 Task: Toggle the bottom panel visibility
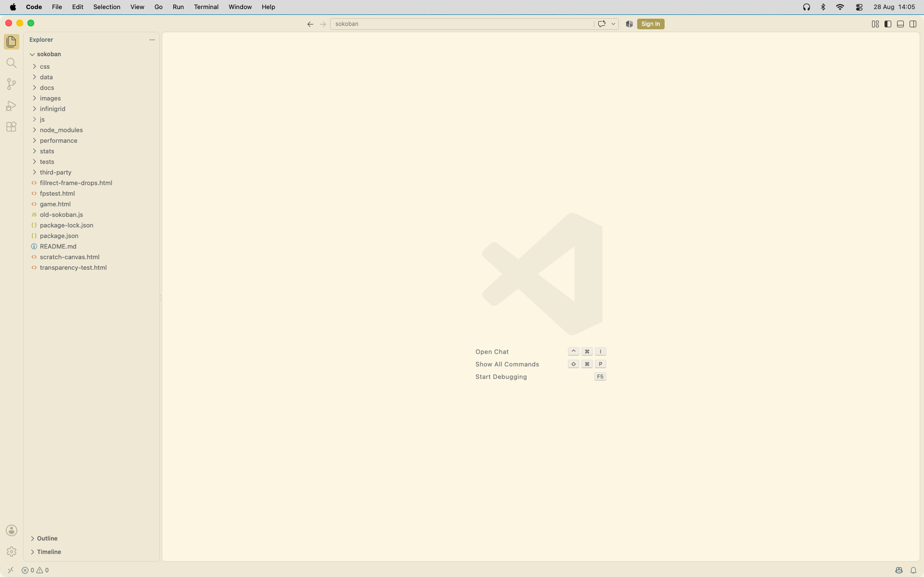(900, 24)
